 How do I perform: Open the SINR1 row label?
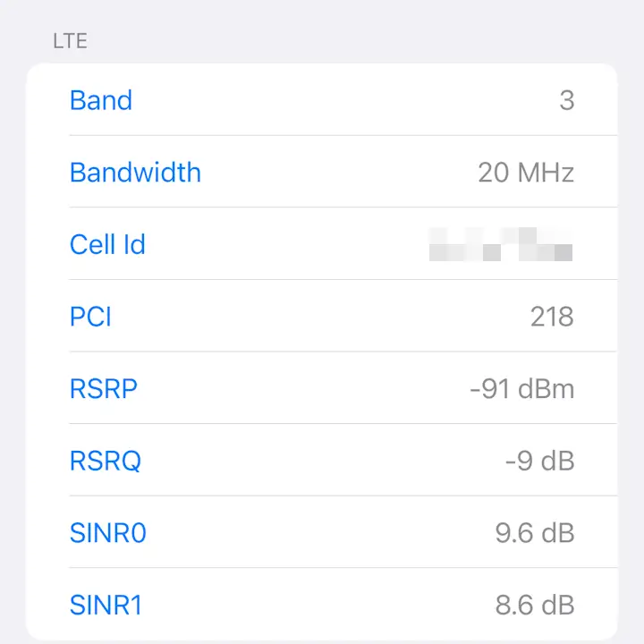click(x=106, y=605)
